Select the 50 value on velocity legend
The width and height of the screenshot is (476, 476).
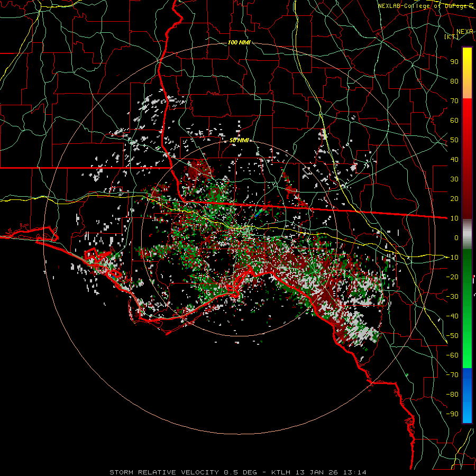coord(454,140)
